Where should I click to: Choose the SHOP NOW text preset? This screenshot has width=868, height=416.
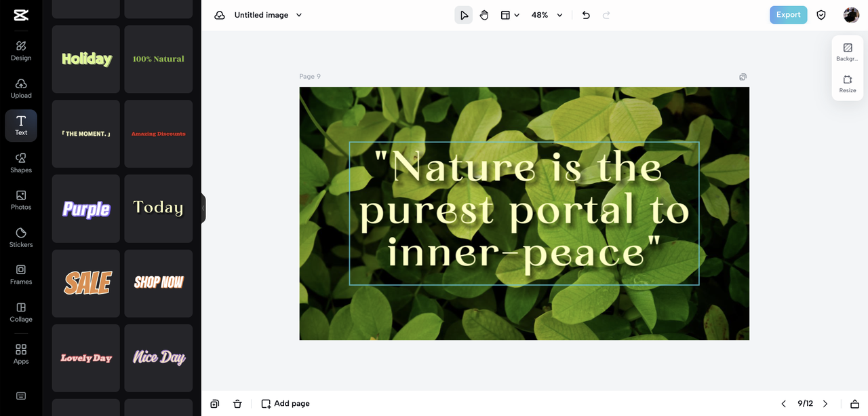159,283
